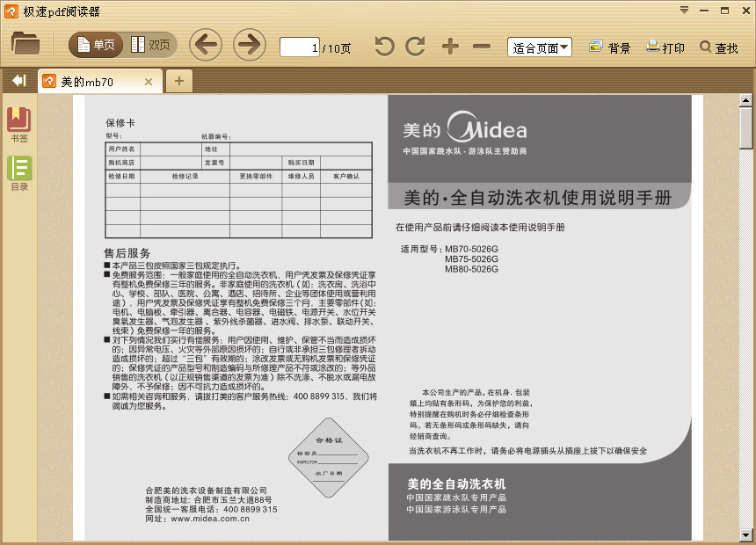The height and width of the screenshot is (545, 756).
Task: Click the 极速pdf阅读器 app logo
Action: coord(11,11)
